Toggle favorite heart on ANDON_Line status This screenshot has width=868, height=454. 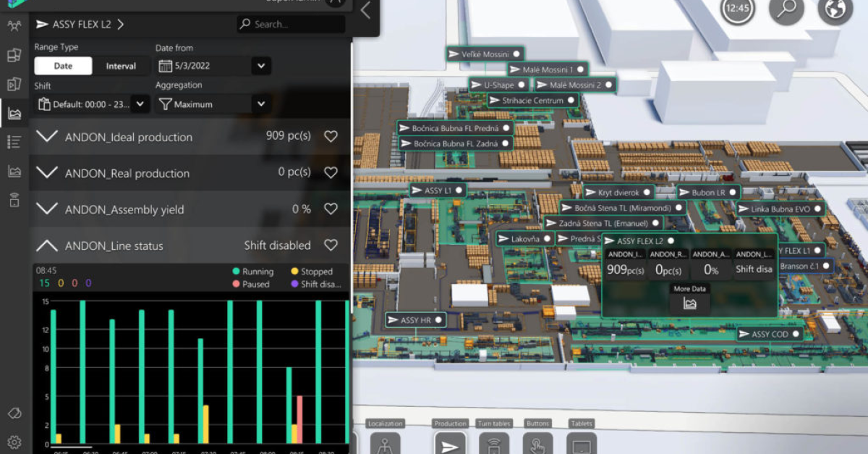pos(331,245)
